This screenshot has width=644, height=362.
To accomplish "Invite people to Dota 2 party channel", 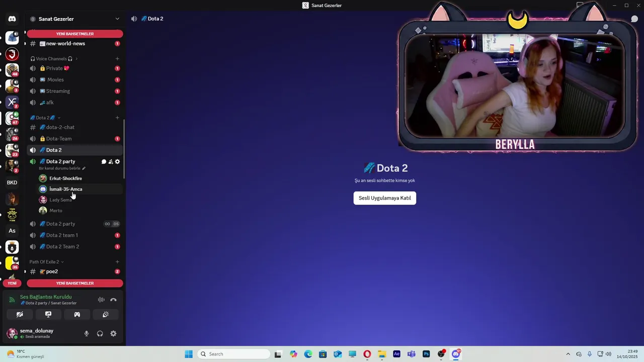I will [111, 161].
